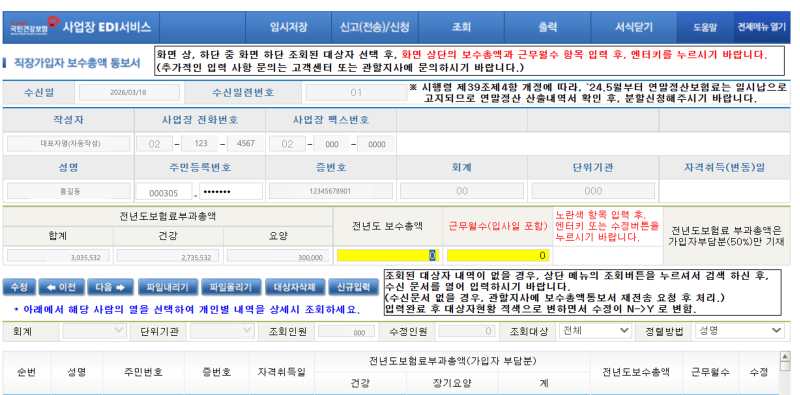Click the 신규입력 button
The height and width of the screenshot is (395, 800).
point(354,287)
